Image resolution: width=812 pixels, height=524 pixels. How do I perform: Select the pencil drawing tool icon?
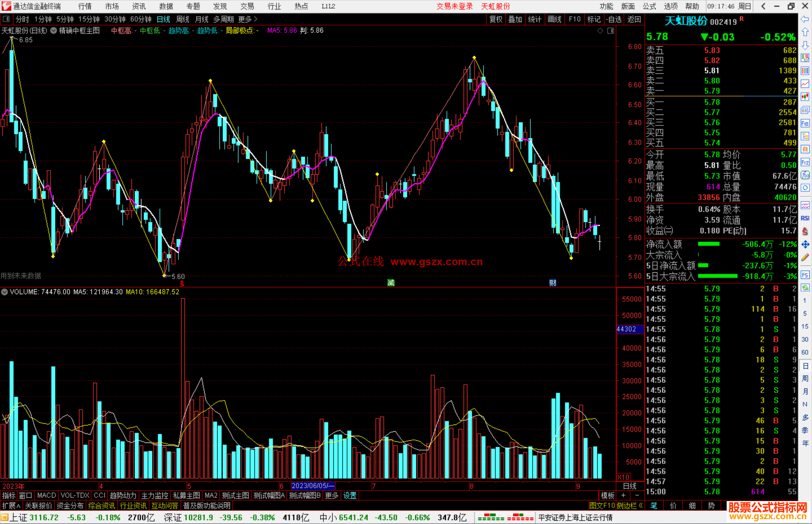(x=805, y=257)
